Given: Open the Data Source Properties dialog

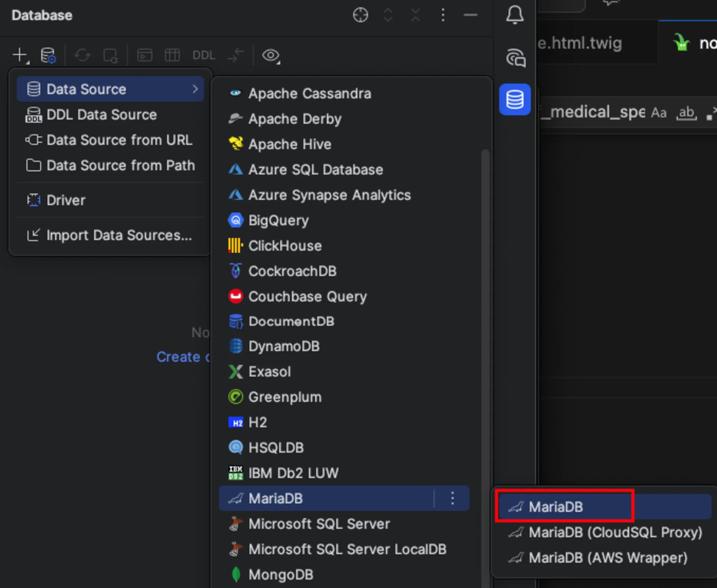Looking at the screenshot, I should pos(48,55).
